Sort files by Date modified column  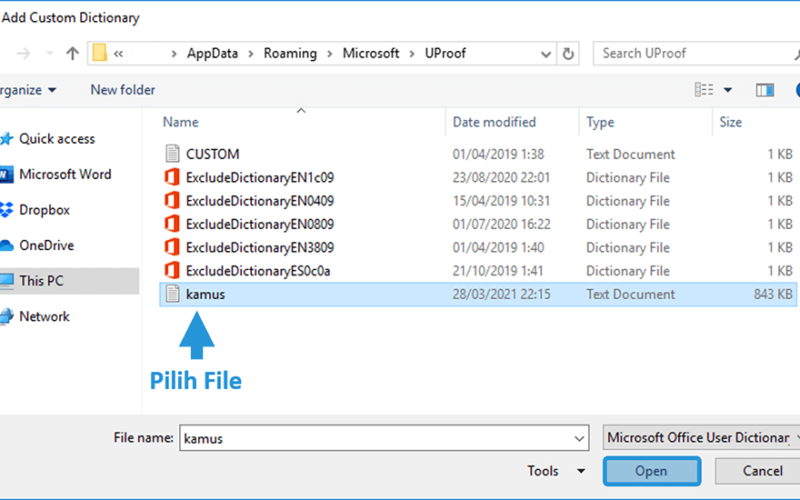(x=494, y=122)
